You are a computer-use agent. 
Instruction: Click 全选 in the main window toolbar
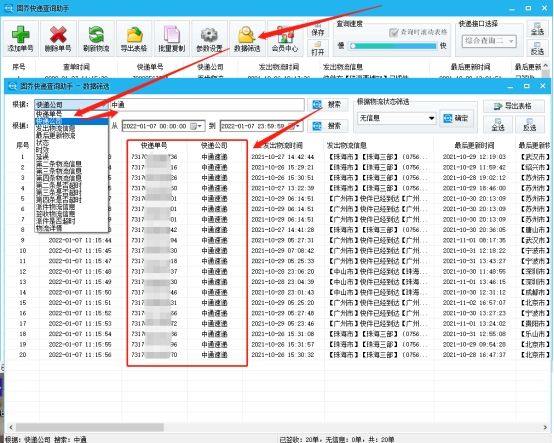click(x=537, y=29)
